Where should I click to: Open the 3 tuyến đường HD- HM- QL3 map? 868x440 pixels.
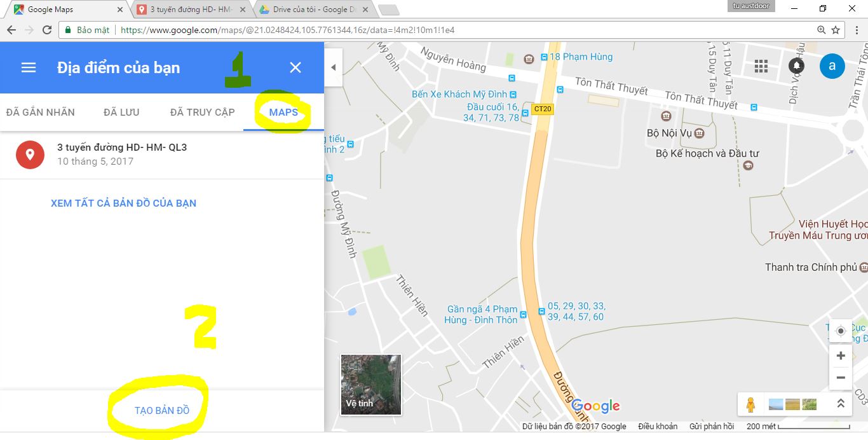[162, 155]
